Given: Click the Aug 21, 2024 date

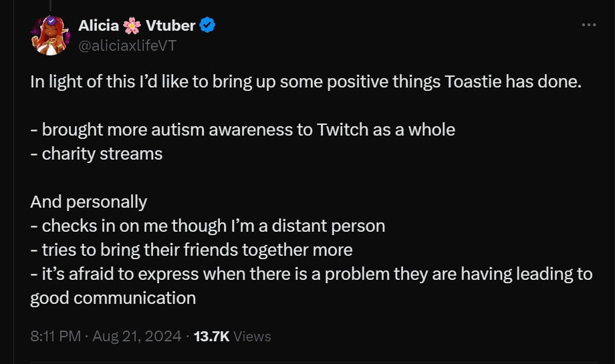Looking at the screenshot, I should 137,336.
